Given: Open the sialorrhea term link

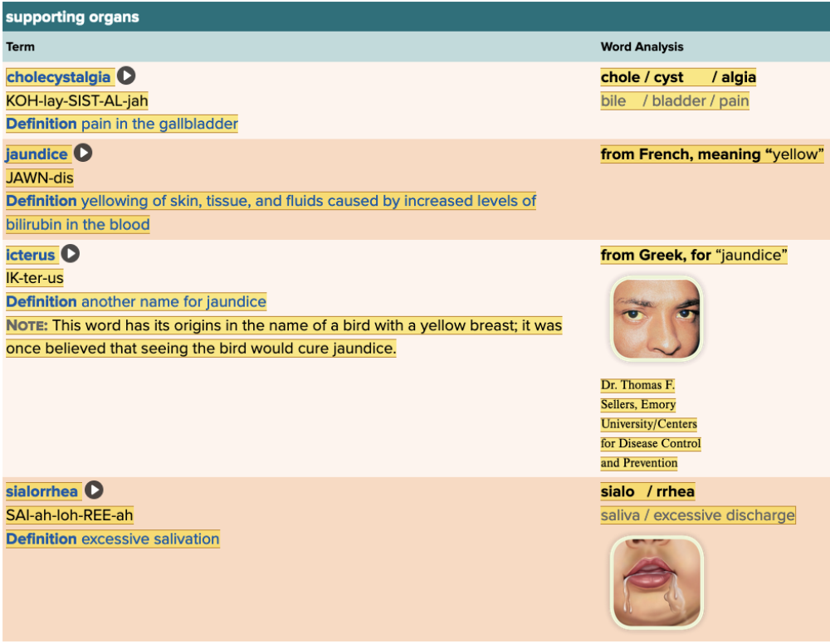Looking at the screenshot, I should [x=42, y=491].
